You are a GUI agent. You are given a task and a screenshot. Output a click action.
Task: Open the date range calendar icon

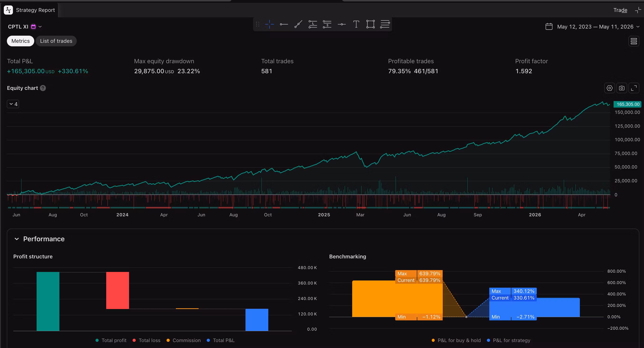pos(549,26)
